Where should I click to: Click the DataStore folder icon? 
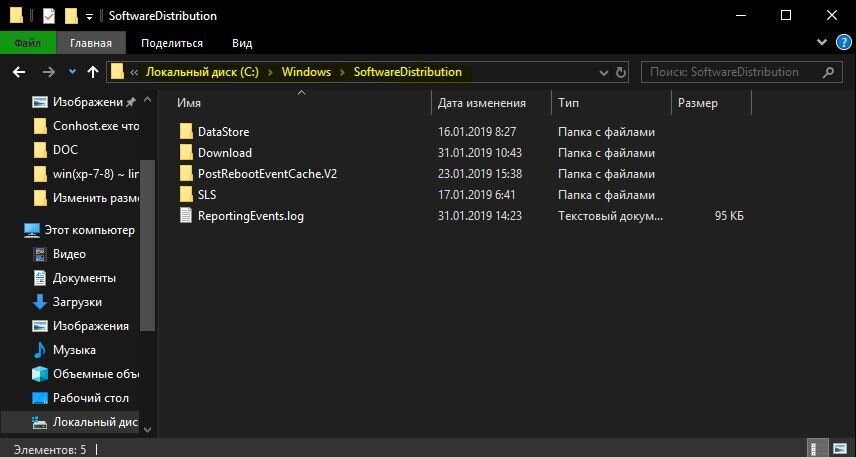pos(186,132)
